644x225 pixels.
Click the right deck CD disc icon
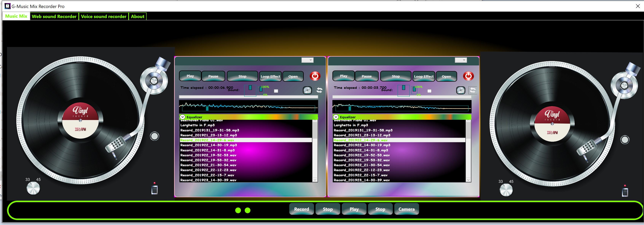click(461, 90)
